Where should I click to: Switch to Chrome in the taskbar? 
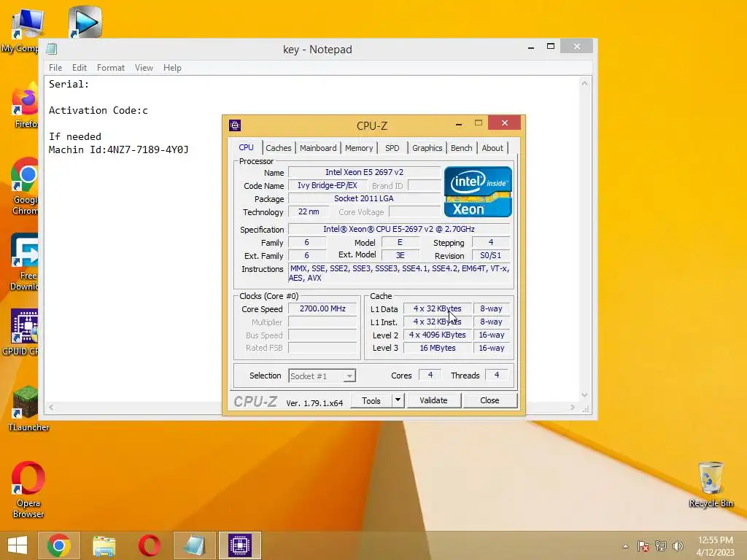pyautogui.click(x=58, y=545)
